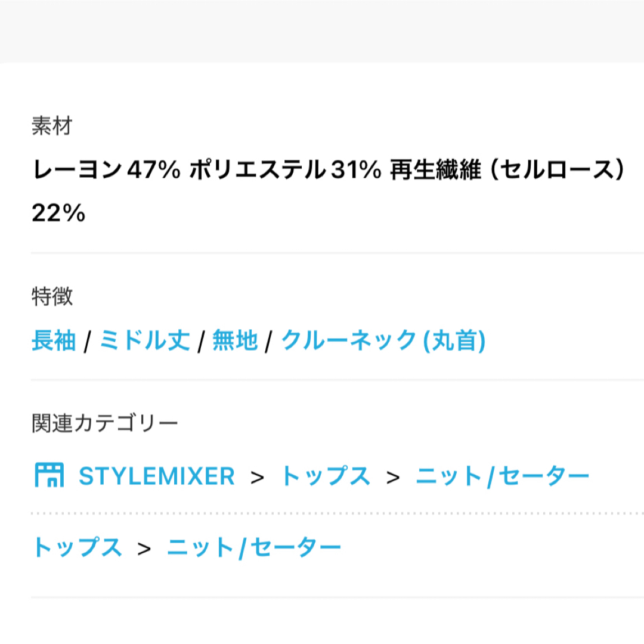644x644 pixels.
Task: Choose the 無地 feature link
Action: (x=235, y=340)
